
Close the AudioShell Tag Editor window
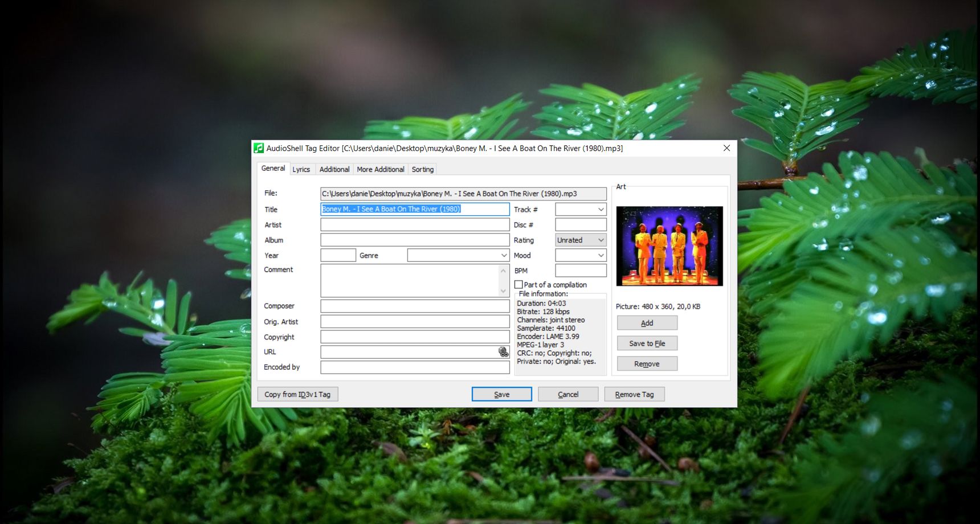coord(726,148)
